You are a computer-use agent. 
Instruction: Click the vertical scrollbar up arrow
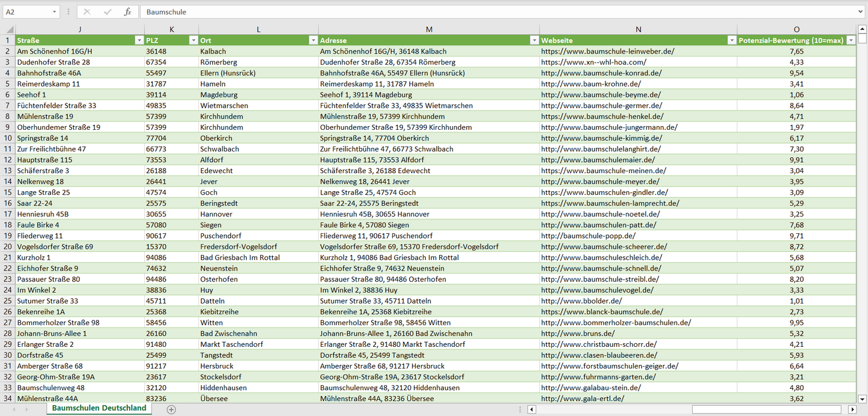point(863,29)
